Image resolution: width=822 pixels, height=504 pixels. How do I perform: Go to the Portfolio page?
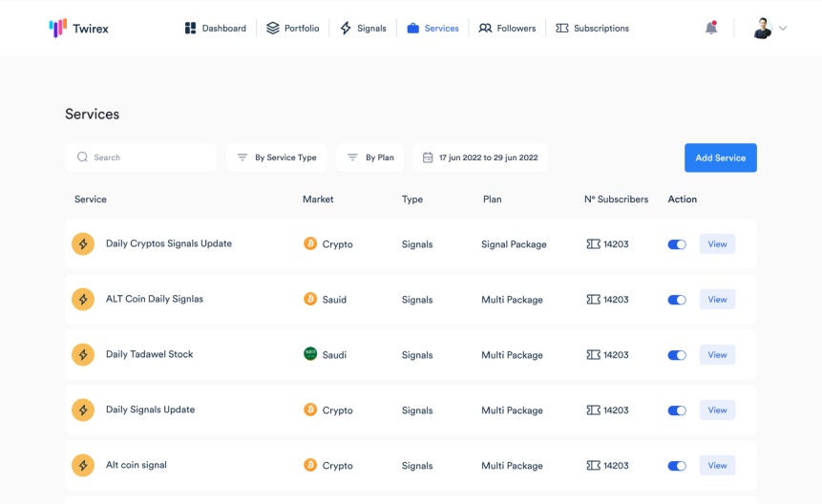(x=292, y=29)
